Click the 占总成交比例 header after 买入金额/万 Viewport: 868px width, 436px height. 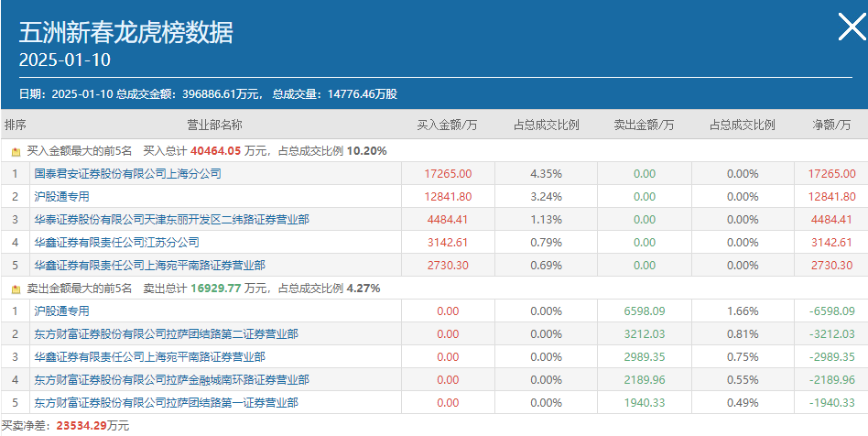tap(546, 125)
